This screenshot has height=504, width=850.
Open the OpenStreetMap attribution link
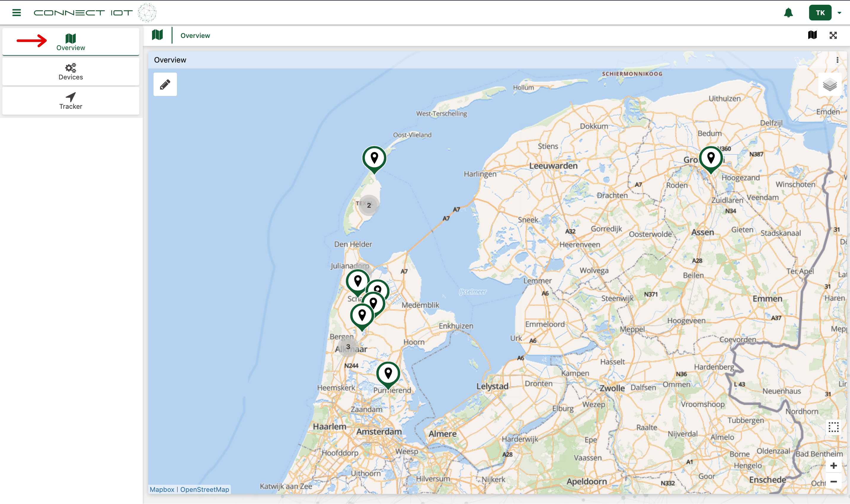pyautogui.click(x=204, y=489)
